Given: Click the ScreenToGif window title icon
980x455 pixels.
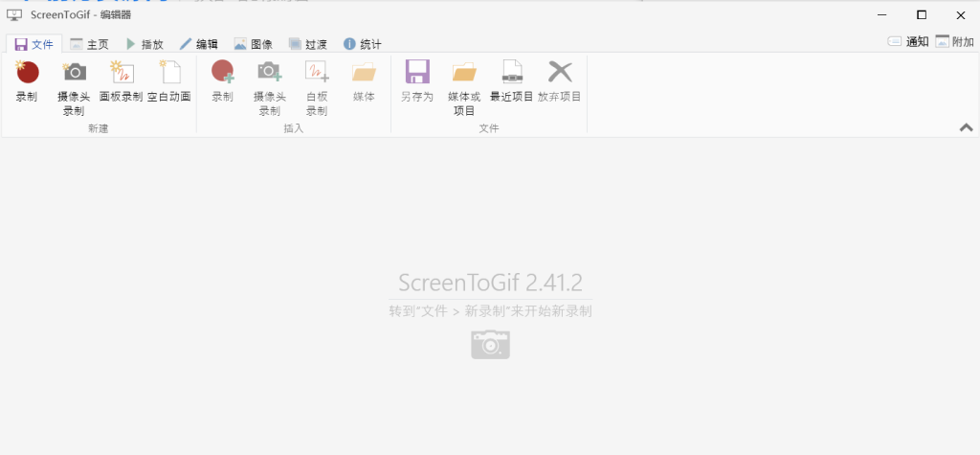Looking at the screenshot, I should (14, 15).
